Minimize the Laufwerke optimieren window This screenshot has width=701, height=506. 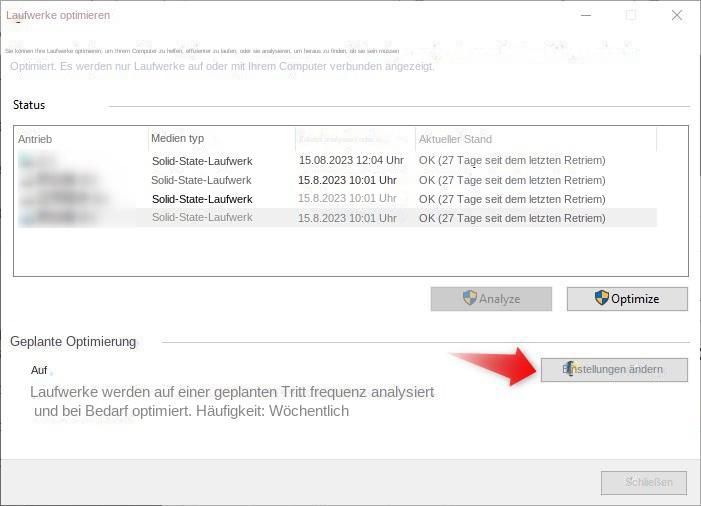(x=586, y=15)
